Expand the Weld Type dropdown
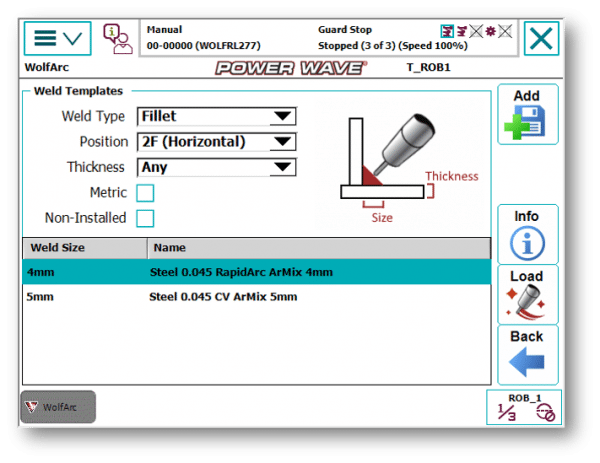 [x=217, y=116]
